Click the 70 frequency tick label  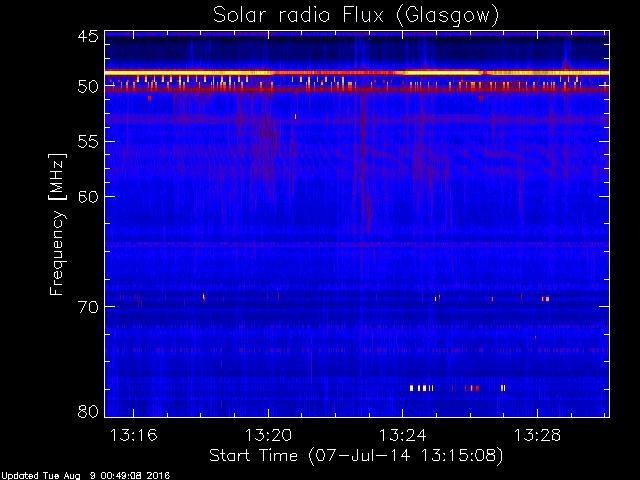point(88,307)
